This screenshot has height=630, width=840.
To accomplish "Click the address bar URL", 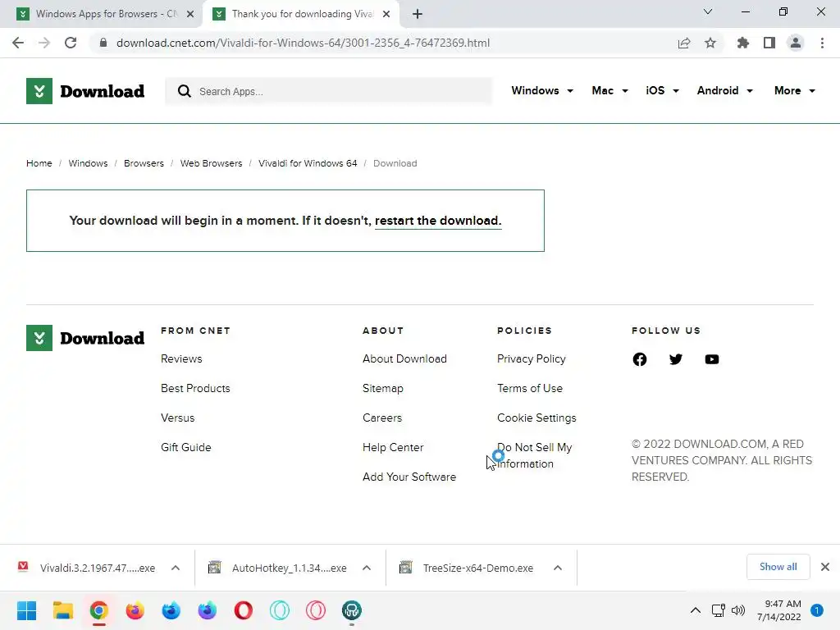I will pyautogui.click(x=304, y=43).
